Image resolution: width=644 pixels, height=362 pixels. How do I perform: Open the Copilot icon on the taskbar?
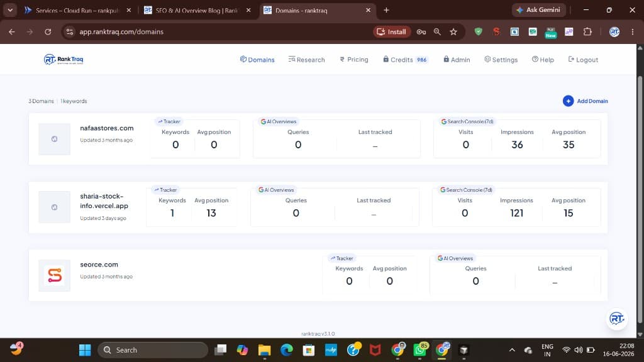242,350
